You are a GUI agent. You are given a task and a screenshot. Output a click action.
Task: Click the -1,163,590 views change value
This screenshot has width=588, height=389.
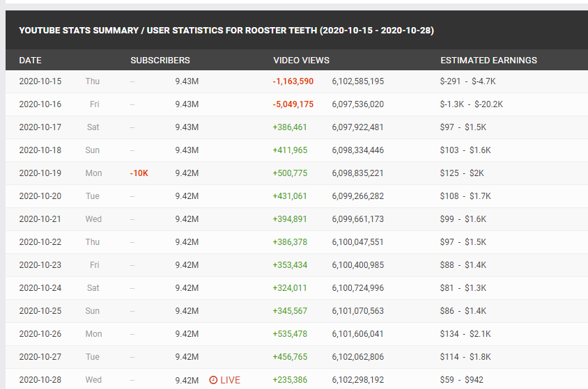[x=293, y=81]
